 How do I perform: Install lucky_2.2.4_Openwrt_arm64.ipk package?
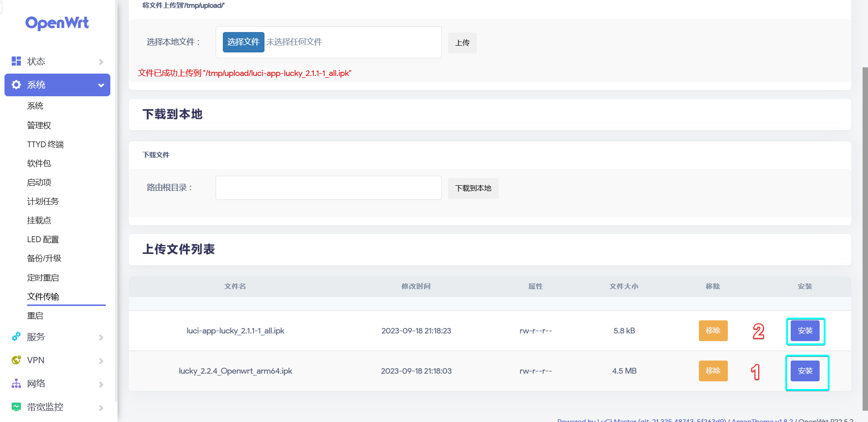(x=805, y=371)
